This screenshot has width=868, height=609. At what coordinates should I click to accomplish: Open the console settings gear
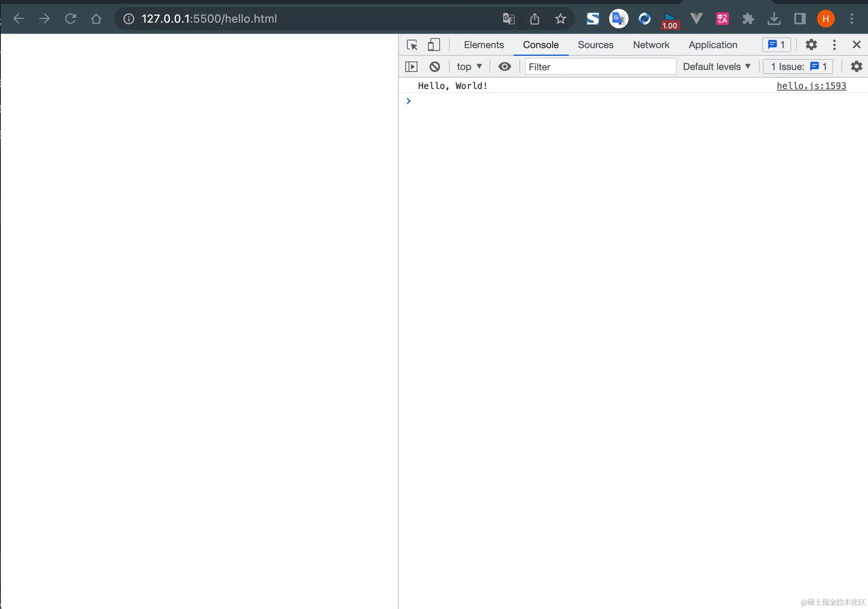pos(856,66)
